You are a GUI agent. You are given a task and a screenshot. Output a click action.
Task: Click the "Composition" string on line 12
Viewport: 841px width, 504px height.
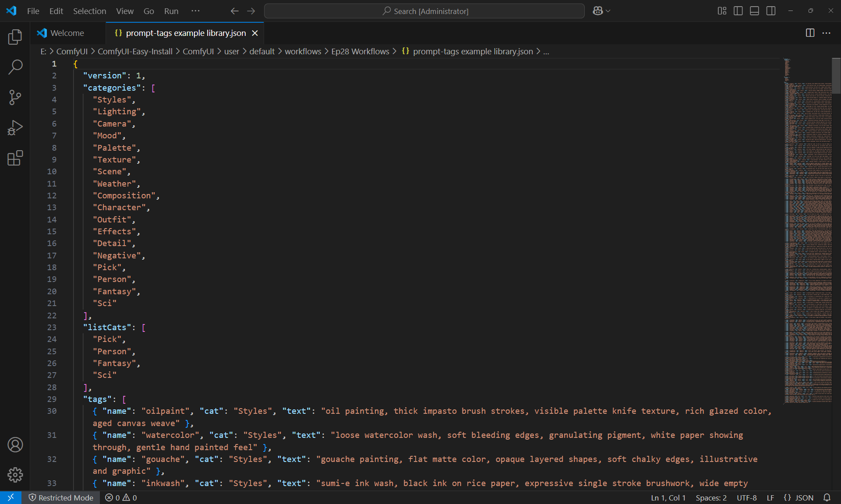[124, 196]
